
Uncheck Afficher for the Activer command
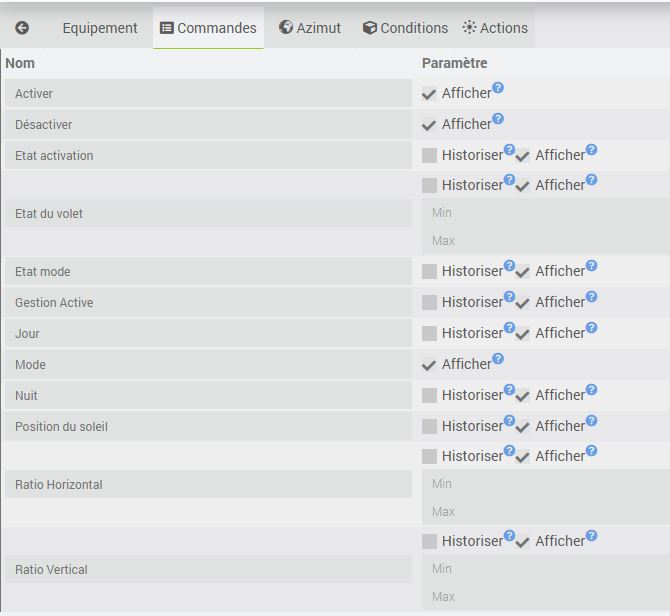point(429,94)
